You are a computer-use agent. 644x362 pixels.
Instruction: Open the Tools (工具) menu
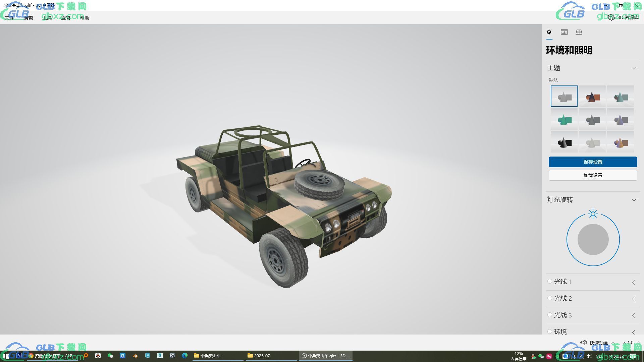point(47,18)
